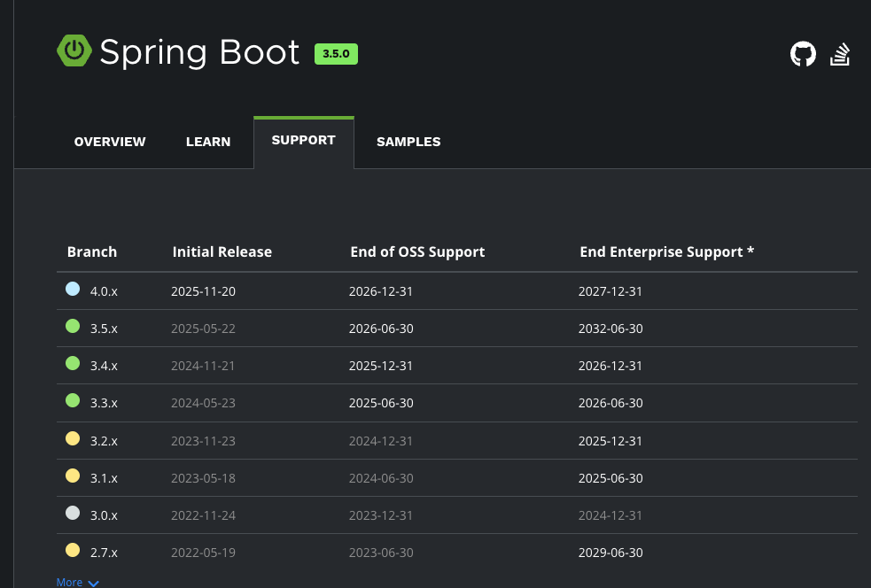Expand the More chevron below the table
This screenshot has height=588, width=871.
click(x=94, y=583)
